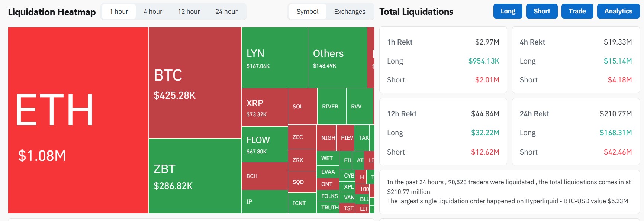Open the Analytics section
This screenshot has height=221, width=644.
pos(618,11)
